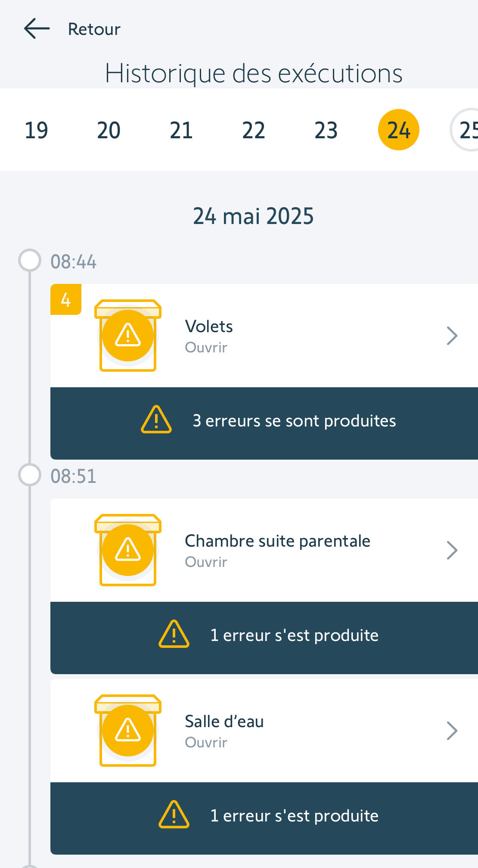The height and width of the screenshot is (868, 478).
Task: Expand the Volets entry chevron
Action: (452, 336)
